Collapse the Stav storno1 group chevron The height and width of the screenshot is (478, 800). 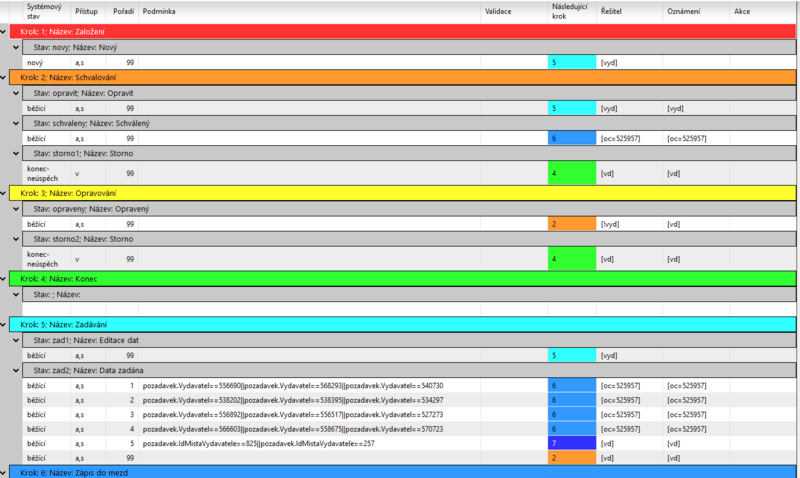16,154
